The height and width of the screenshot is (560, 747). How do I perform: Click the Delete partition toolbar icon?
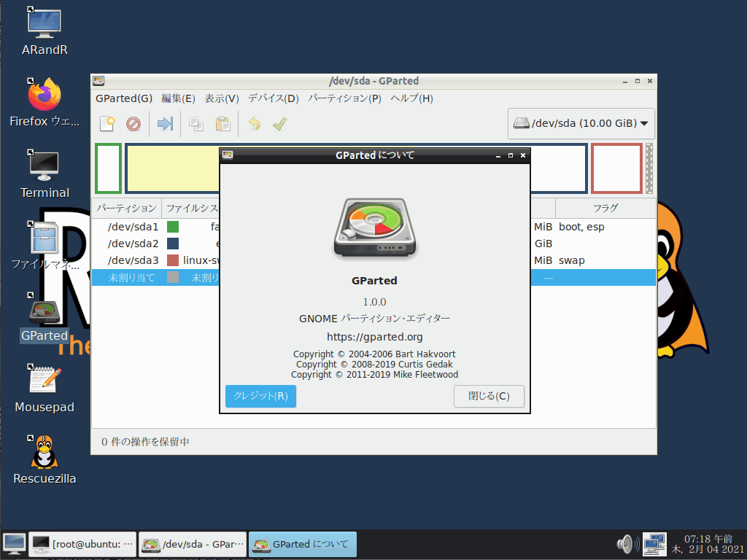point(133,124)
